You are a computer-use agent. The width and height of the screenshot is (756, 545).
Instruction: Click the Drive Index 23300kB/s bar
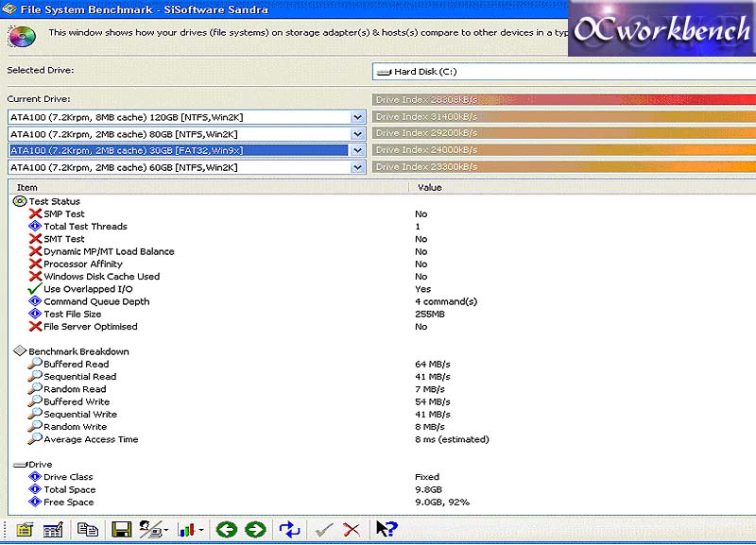click(x=564, y=166)
